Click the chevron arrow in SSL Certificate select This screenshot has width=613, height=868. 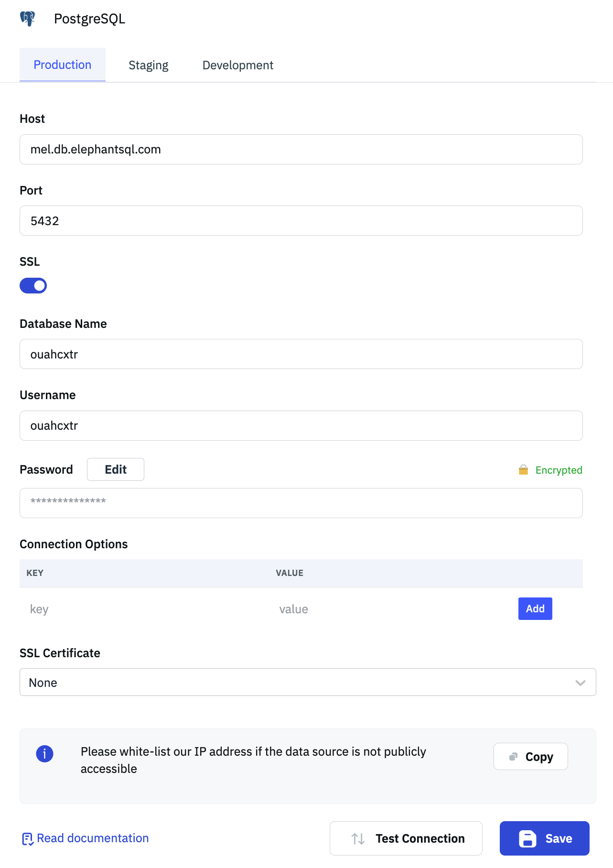(580, 683)
